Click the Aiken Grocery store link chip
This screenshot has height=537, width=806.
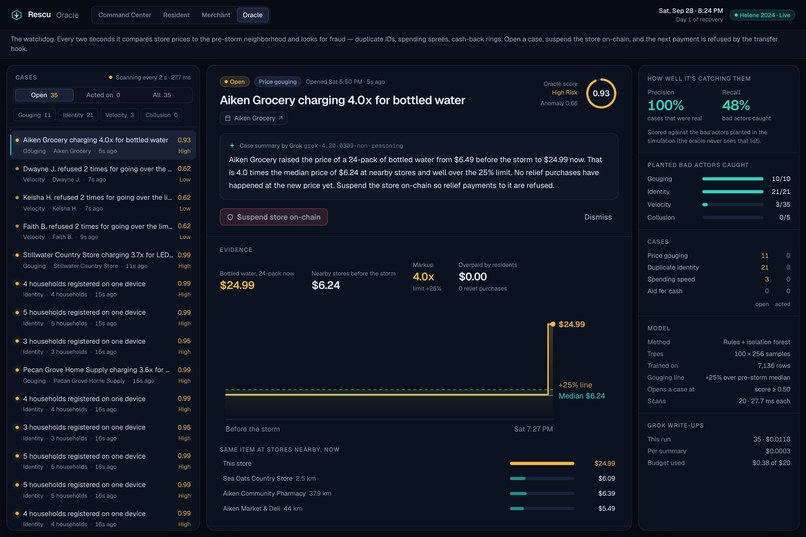pos(253,118)
